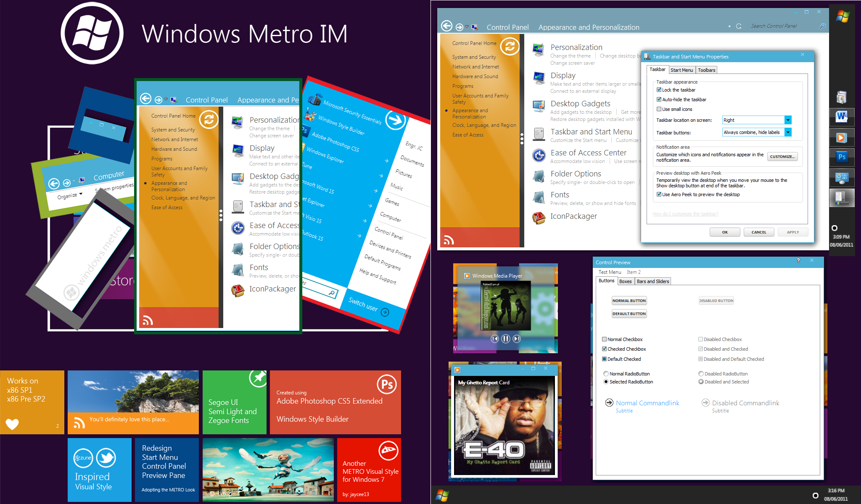Click the help question mark in Control Preview
Screen dimensions: 861x504
(x=798, y=261)
